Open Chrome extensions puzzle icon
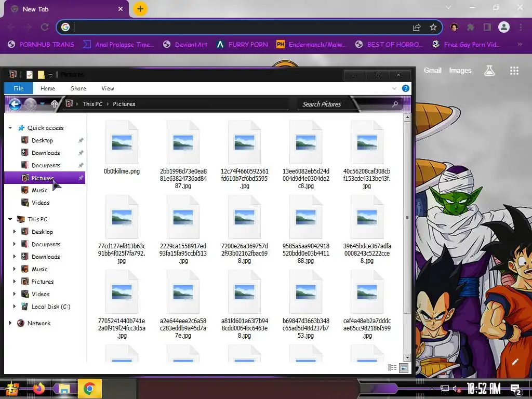The width and height of the screenshot is (532, 399). [x=470, y=27]
